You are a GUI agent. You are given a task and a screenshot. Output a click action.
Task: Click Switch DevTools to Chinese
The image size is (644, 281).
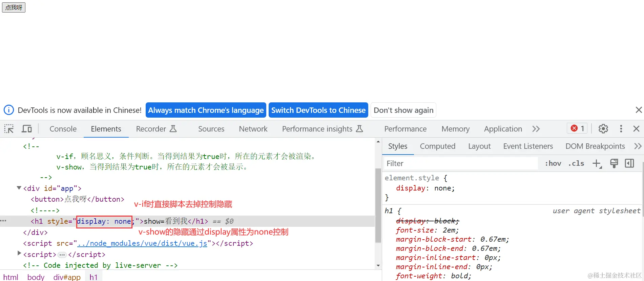(318, 110)
